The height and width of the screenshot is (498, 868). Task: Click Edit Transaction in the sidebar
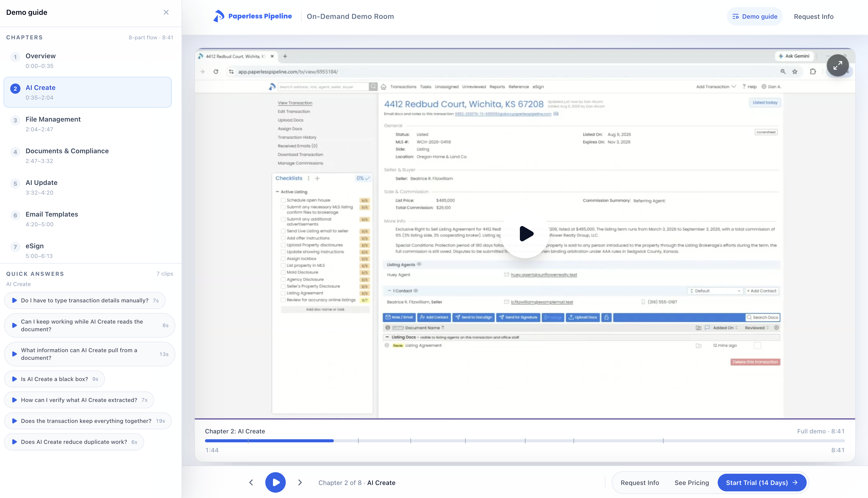click(294, 112)
